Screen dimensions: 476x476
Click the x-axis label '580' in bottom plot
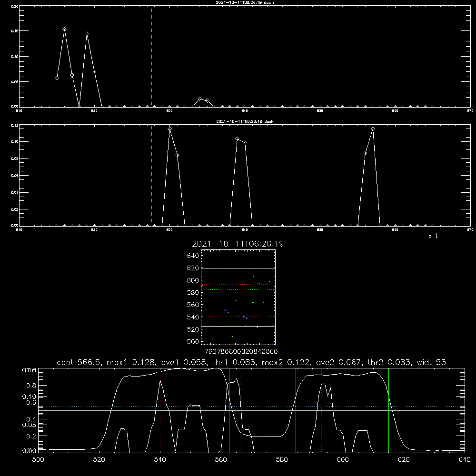[282, 460]
